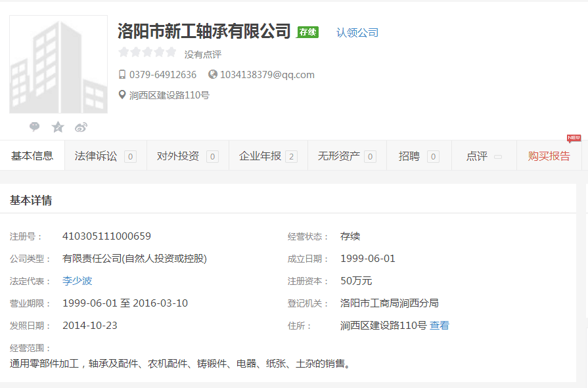Switch to the 法律诉讼 tab
The image size is (588, 388).
tap(105, 156)
